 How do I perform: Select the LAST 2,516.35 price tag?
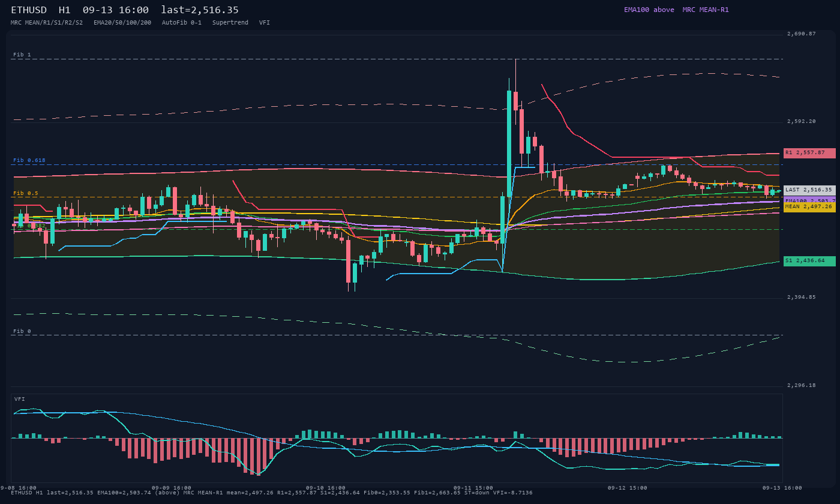coord(809,190)
